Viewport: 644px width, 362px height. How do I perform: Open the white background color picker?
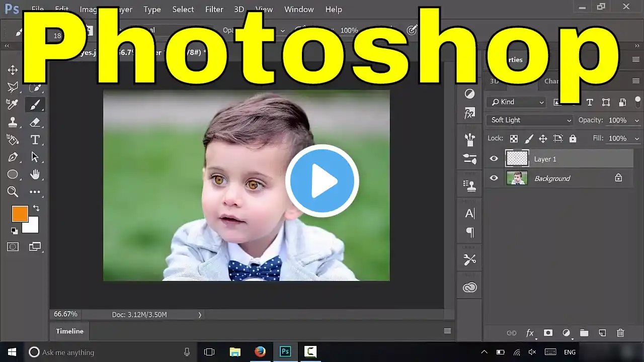click(x=32, y=227)
